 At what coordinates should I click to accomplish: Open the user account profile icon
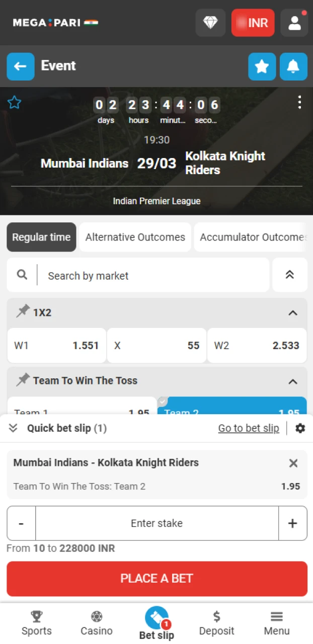(294, 23)
